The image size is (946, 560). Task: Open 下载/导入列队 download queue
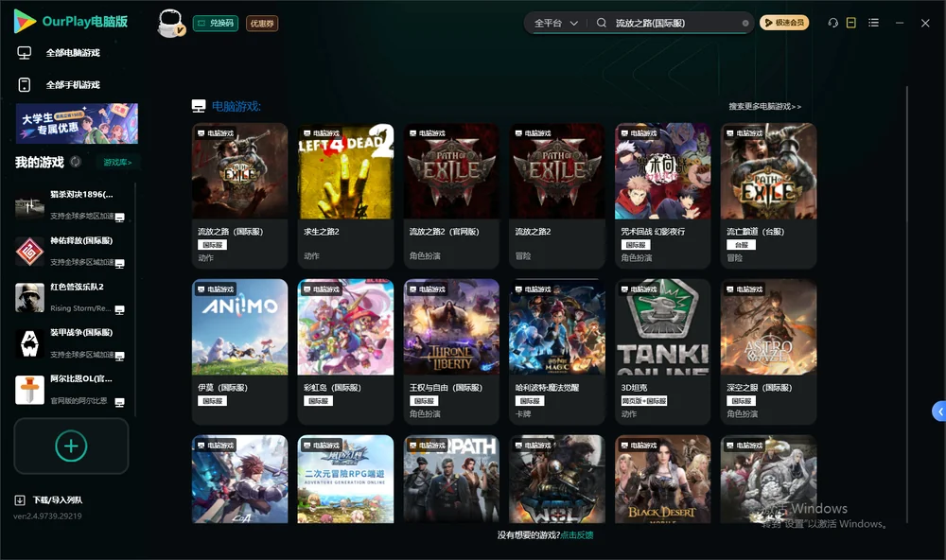click(x=58, y=500)
